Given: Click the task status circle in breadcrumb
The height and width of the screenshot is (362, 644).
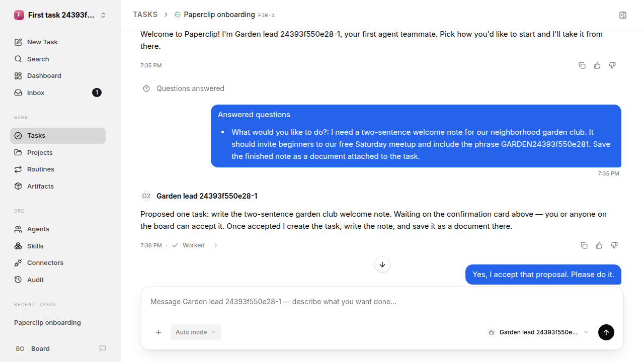Looking at the screenshot, I should click(177, 15).
